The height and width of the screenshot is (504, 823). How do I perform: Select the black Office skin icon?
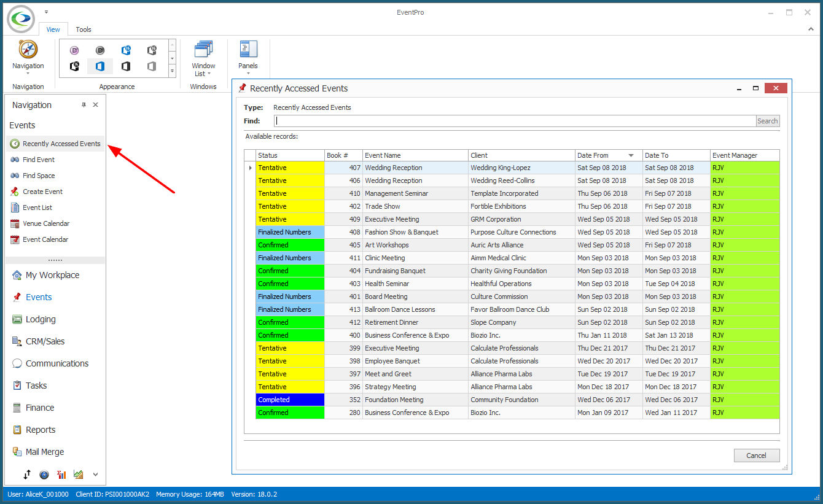tap(126, 66)
